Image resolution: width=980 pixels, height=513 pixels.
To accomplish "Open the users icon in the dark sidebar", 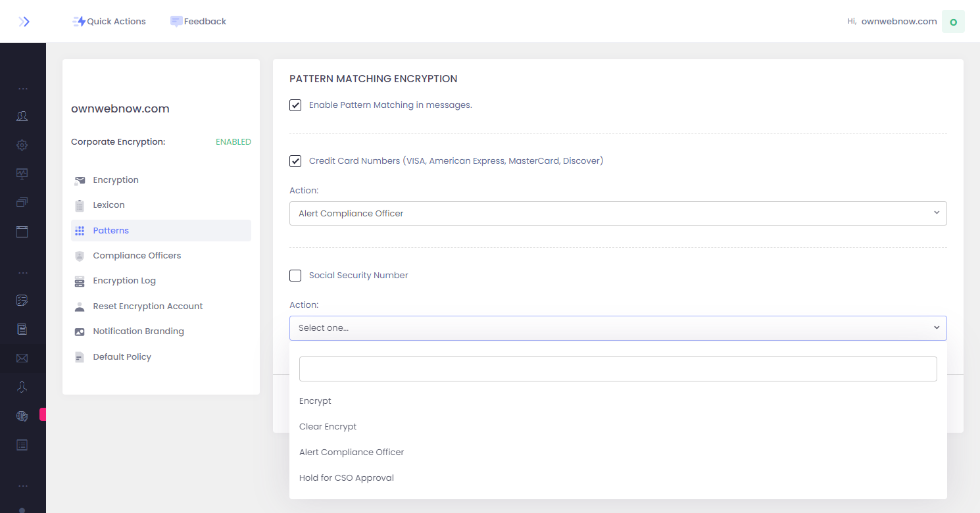I will tap(22, 116).
